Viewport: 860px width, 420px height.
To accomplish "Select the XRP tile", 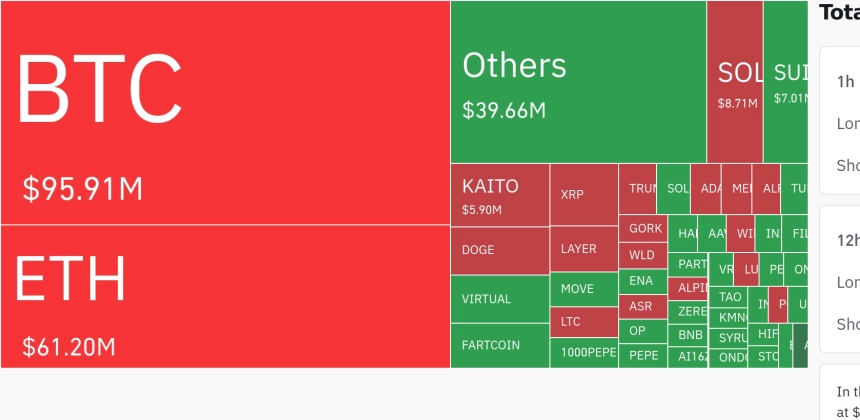I will click(584, 195).
